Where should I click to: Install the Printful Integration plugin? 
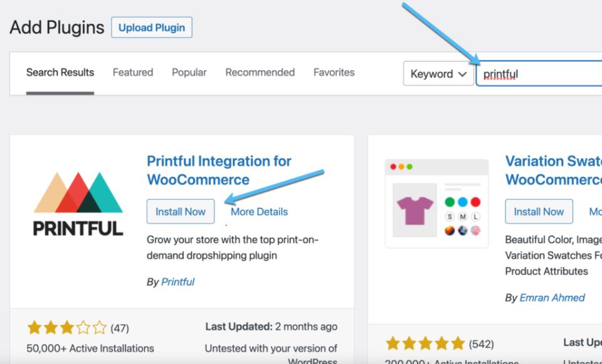pyautogui.click(x=181, y=212)
